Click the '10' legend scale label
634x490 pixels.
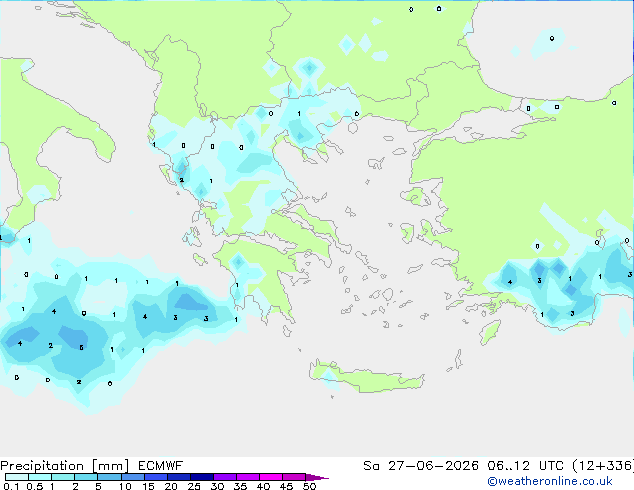tap(125, 486)
